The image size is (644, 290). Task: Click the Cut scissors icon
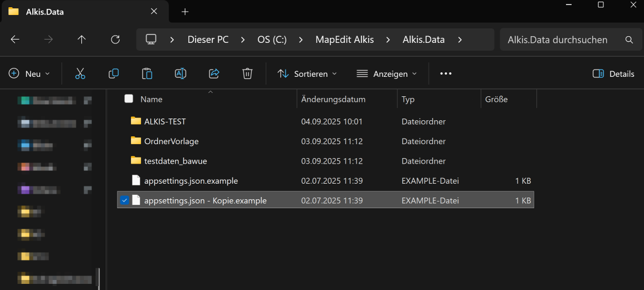80,73
